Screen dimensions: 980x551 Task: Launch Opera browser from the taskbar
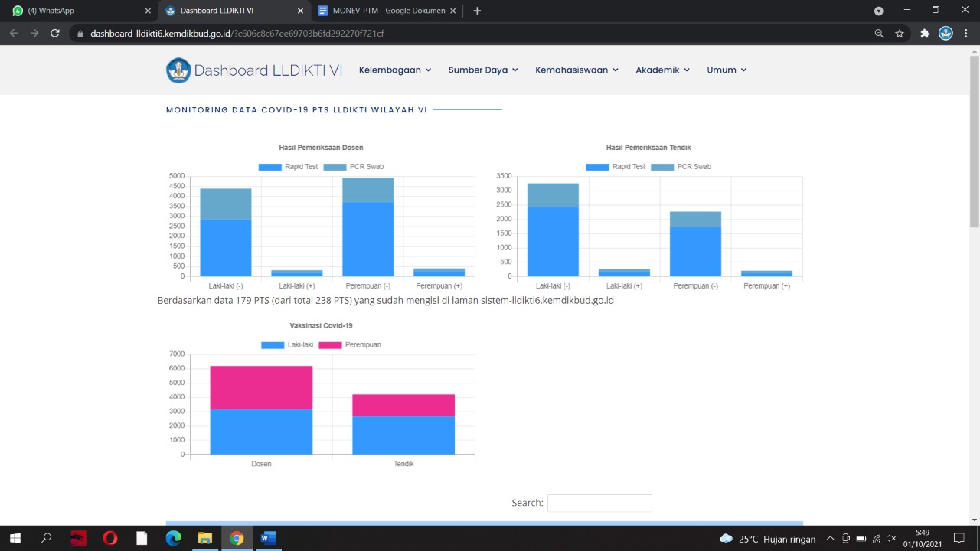[109, 539]
